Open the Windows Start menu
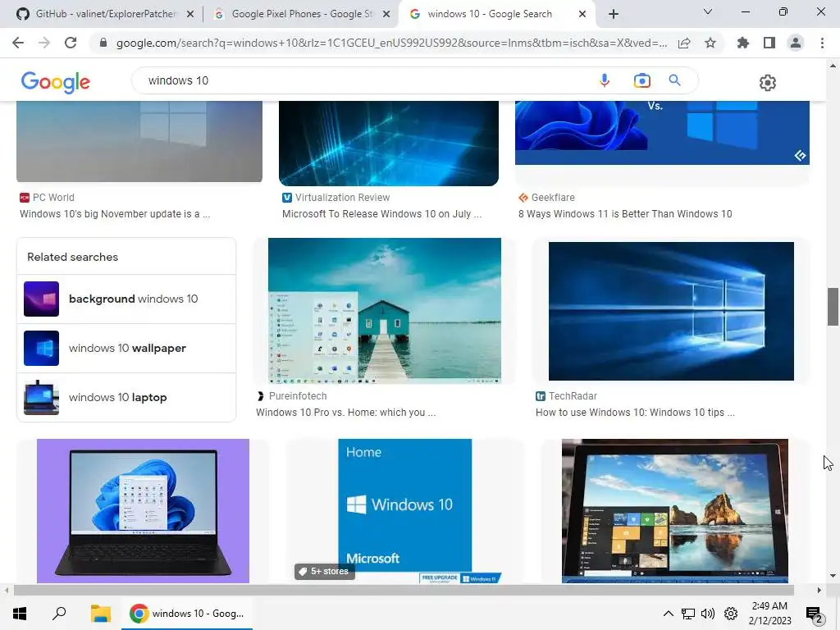This screenshot has width=840, height=630. [x=20, y=614]
